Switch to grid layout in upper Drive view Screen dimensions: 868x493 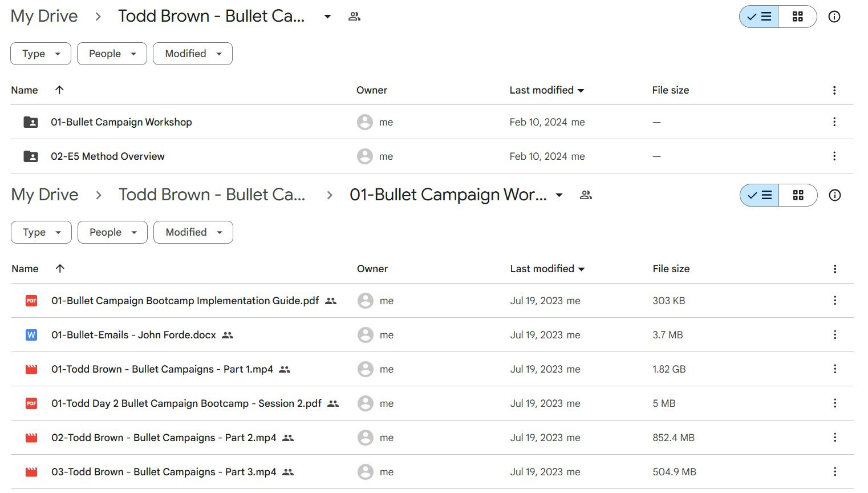(x=798, y=17)
